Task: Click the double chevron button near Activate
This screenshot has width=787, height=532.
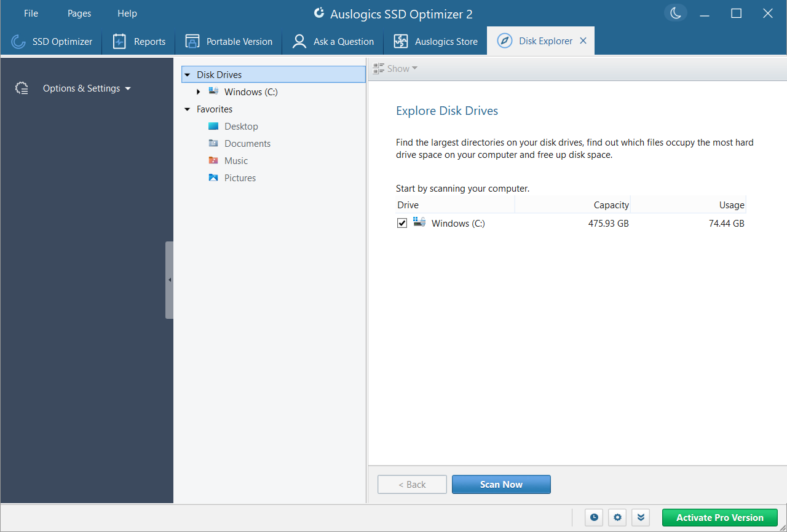Action: tap(641, 517)
